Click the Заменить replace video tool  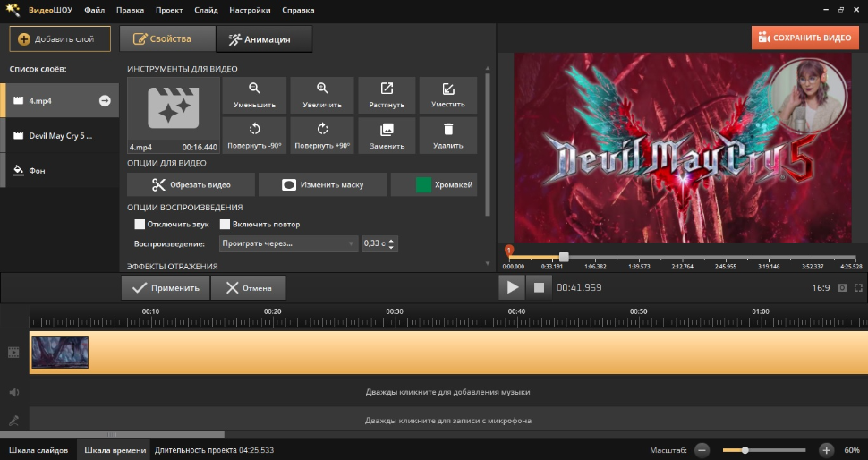tap(387, 136)
